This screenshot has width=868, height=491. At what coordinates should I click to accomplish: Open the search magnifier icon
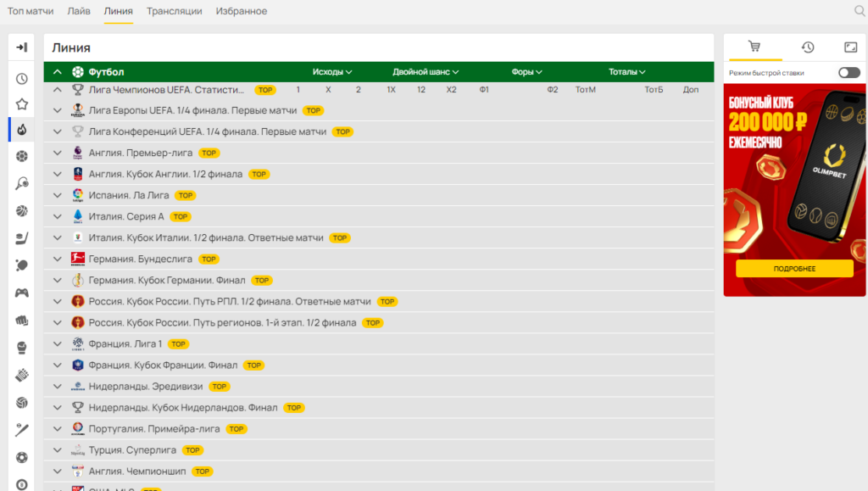pos(860,11)
